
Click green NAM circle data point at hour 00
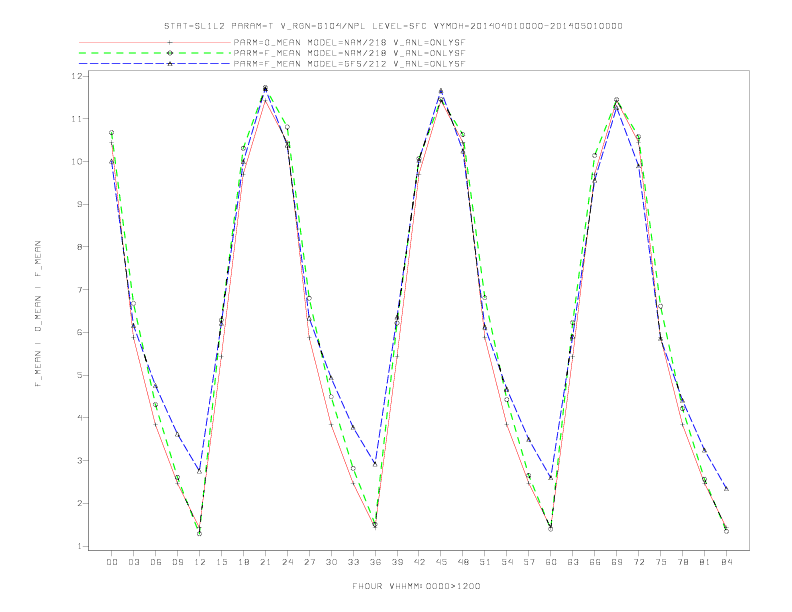[112, 133]
